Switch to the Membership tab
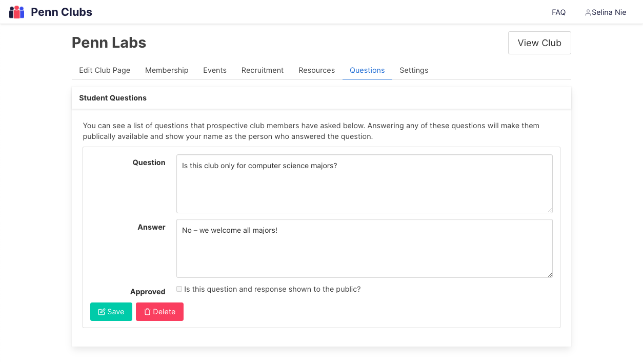643x364 pixels. 167,70
